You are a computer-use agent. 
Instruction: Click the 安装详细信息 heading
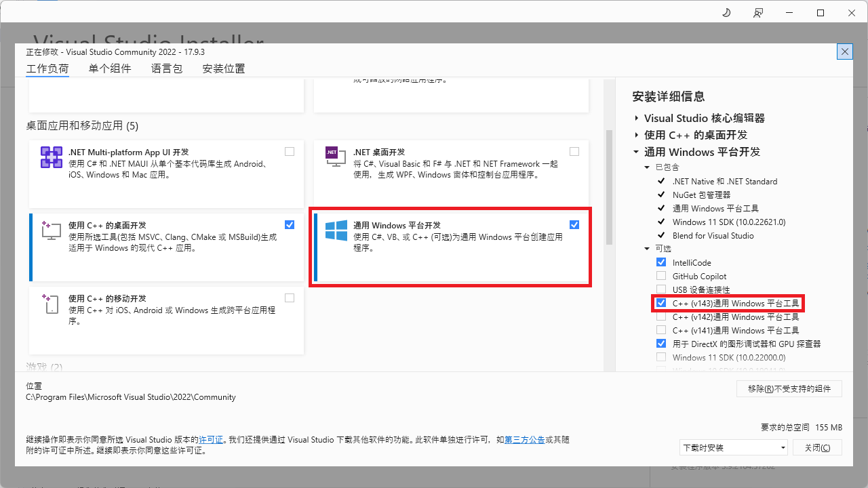click(x=668, y=96)
